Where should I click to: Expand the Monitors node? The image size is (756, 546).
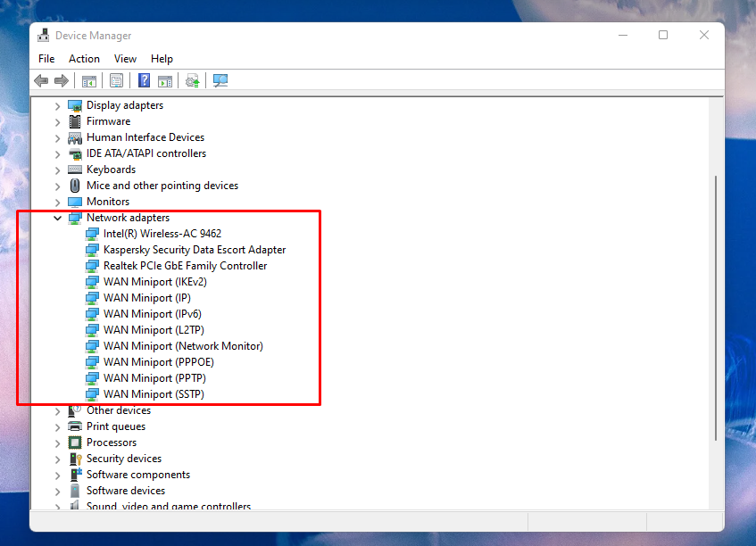point(57,202)
